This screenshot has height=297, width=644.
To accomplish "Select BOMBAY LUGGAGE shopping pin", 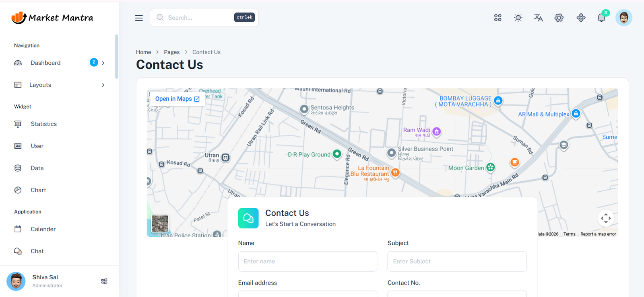I will (498, 100).
